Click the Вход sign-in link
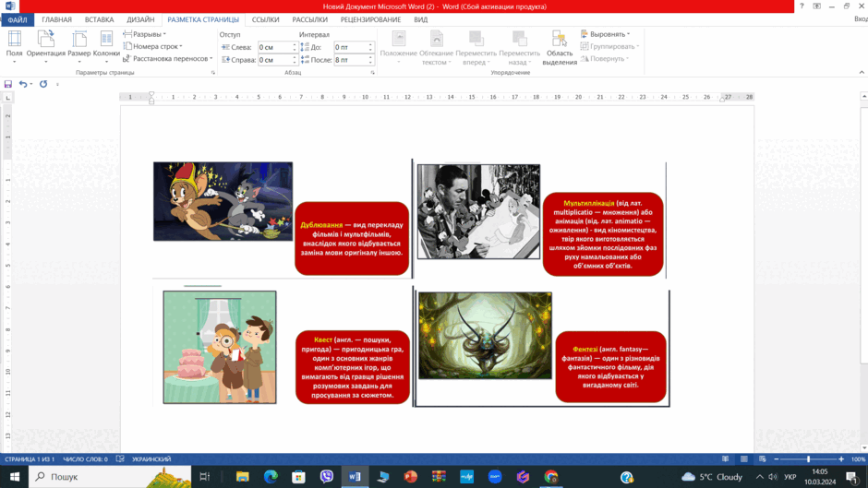This screenshot has width=868, height=488. coord(861,19)
